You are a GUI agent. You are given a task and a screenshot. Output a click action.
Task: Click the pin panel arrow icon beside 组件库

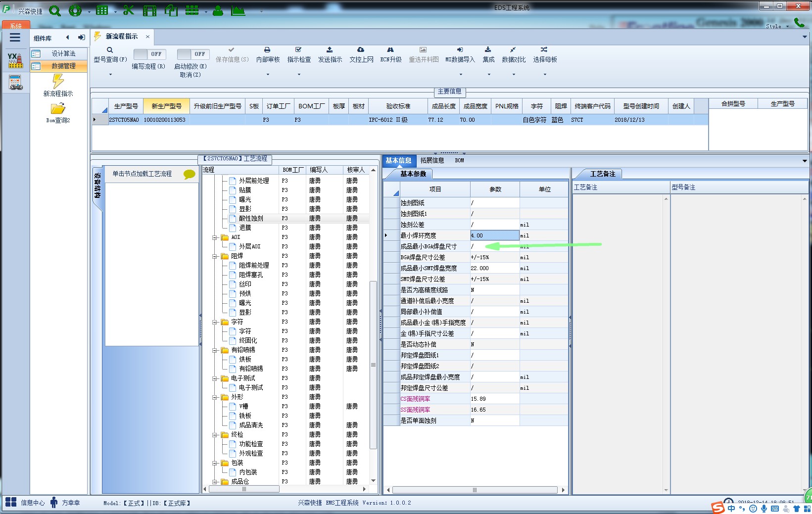click(x=81, y=38)
